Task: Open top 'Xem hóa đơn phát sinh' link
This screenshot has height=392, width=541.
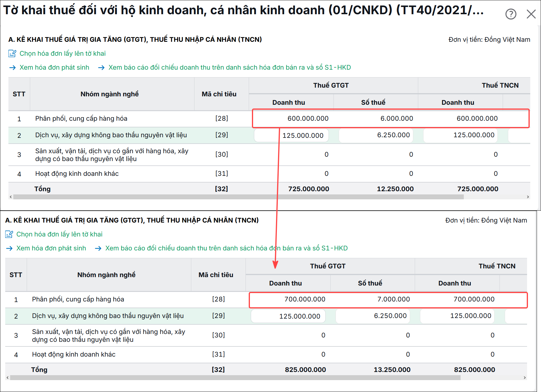Action: (x=54, y=67)
